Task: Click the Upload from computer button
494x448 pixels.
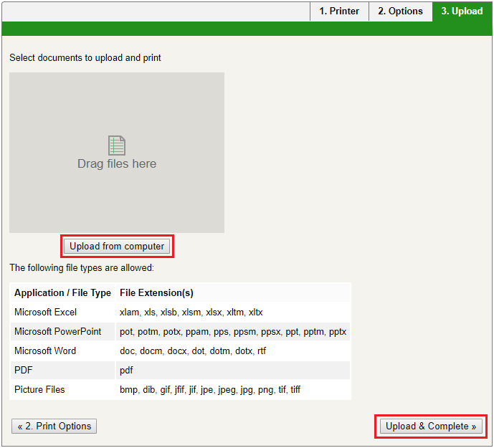Action: click(x=117, y=246)
